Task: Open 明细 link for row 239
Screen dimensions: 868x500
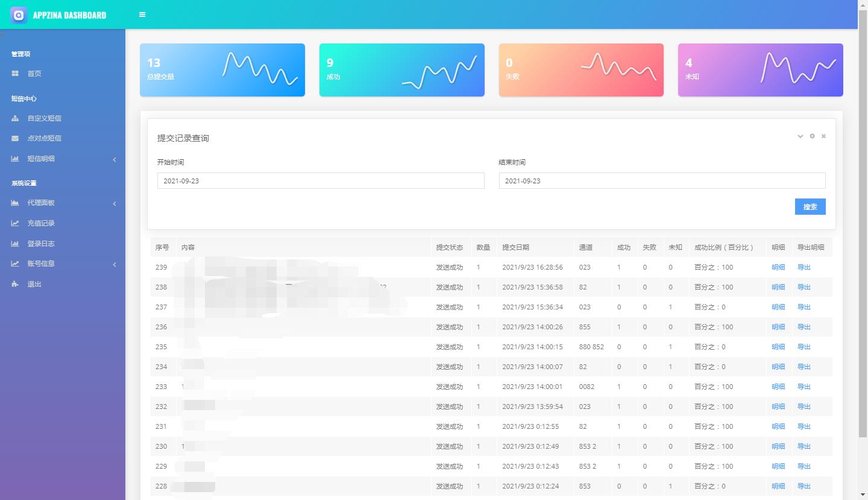Action: [x=778, y=267]
